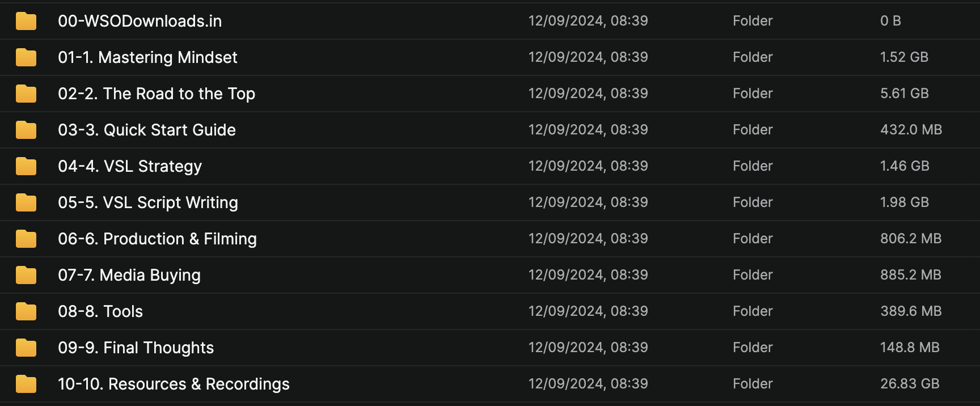This screenshot has width=980, height=406.
Task: Click the folder icon for Production & Filming
Action: (x=26, y=239)
